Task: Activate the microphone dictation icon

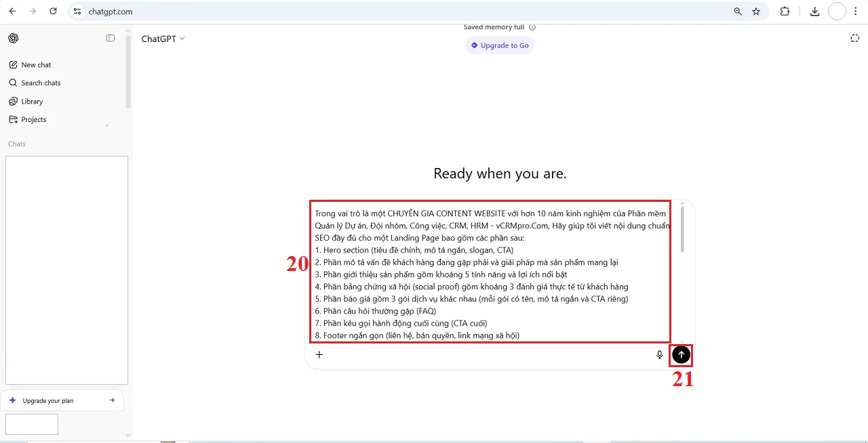Action: click(659, 355)
